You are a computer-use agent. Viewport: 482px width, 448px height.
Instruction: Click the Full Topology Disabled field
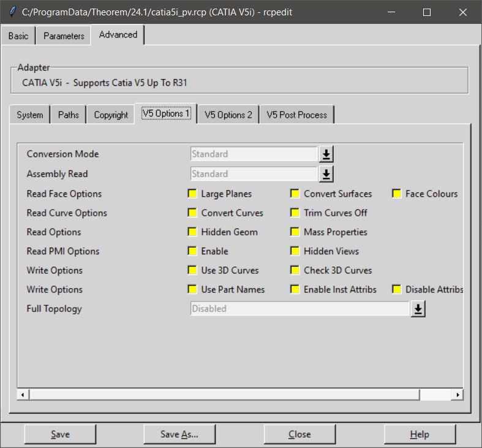pyautogui.click(x=299, y=308)
